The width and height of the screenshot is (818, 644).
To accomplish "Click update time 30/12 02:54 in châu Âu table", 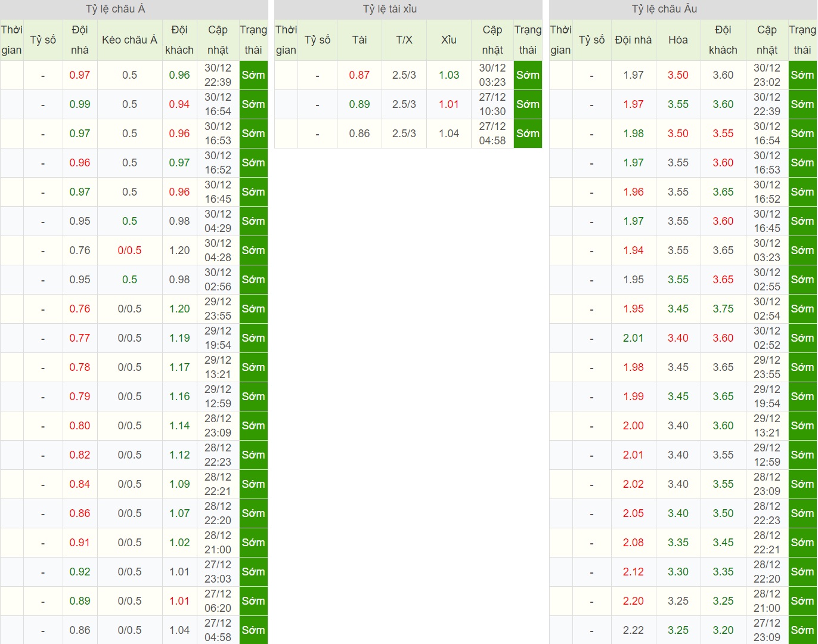I will click(767, 309).
